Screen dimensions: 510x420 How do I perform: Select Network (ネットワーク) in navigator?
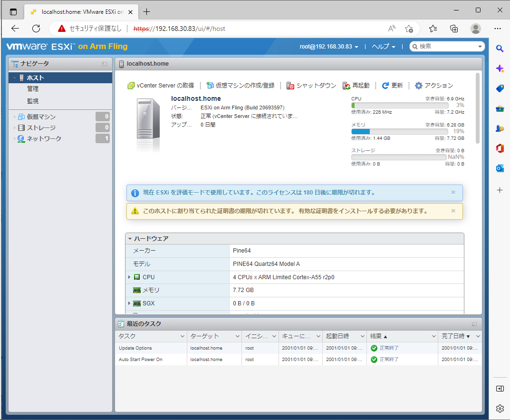coord(44,139)
